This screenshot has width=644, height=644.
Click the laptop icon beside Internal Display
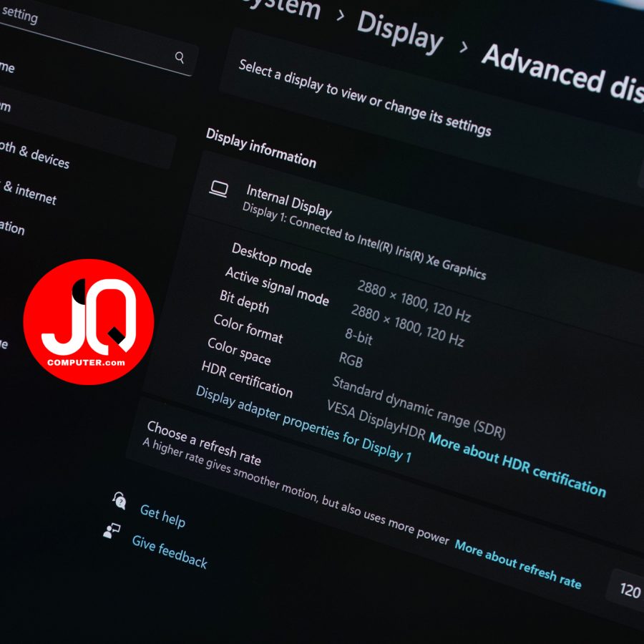219,190
